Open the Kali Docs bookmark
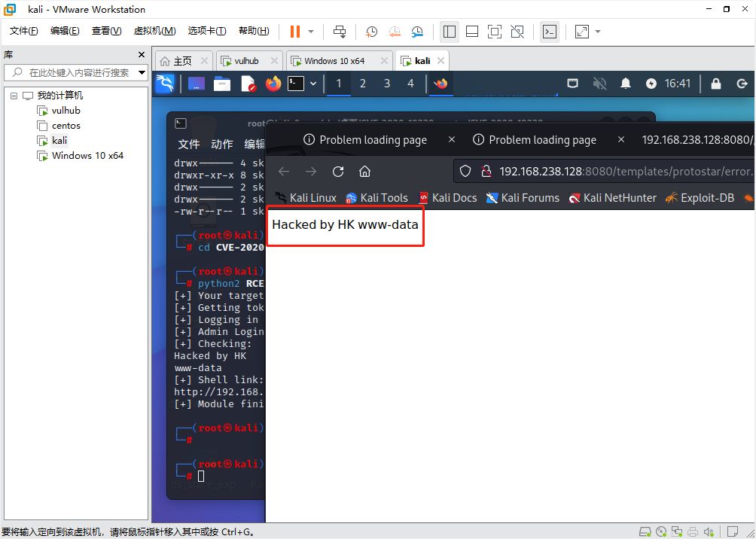The height and width of the screenshot is (539, 756). coord(447,198)
